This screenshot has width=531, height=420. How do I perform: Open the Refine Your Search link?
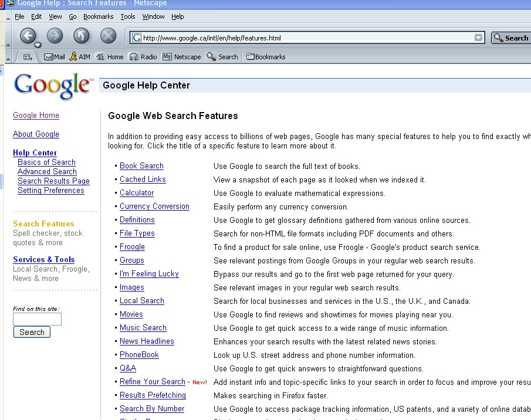point(153,382)
